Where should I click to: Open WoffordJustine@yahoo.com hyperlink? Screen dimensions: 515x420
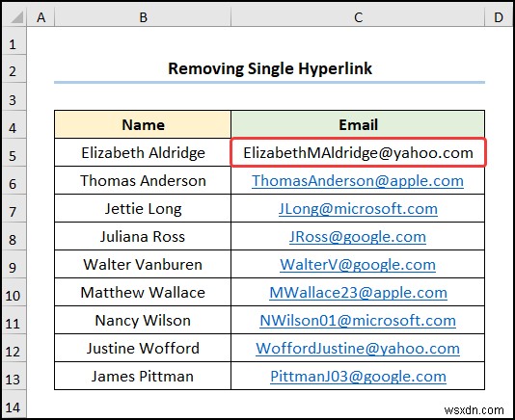(358, 348)
